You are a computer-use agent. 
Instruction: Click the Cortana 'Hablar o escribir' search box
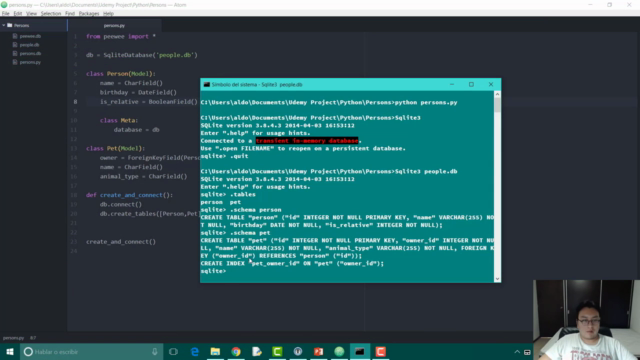coord(92,352)
